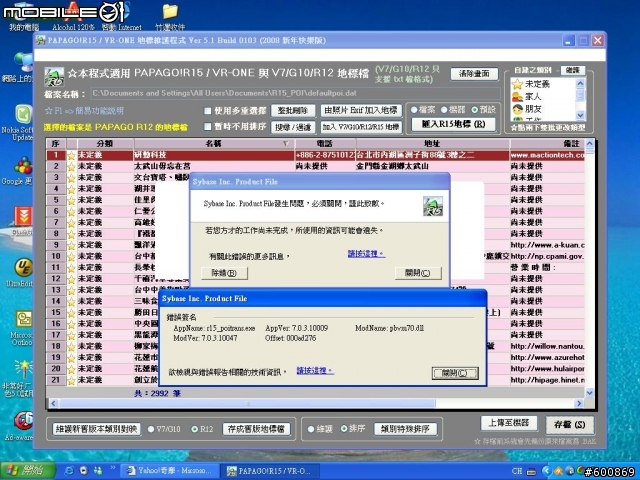640x480 pixels.
Task: Select V7/G10 radio button at bottom
Action: (151, 429)
